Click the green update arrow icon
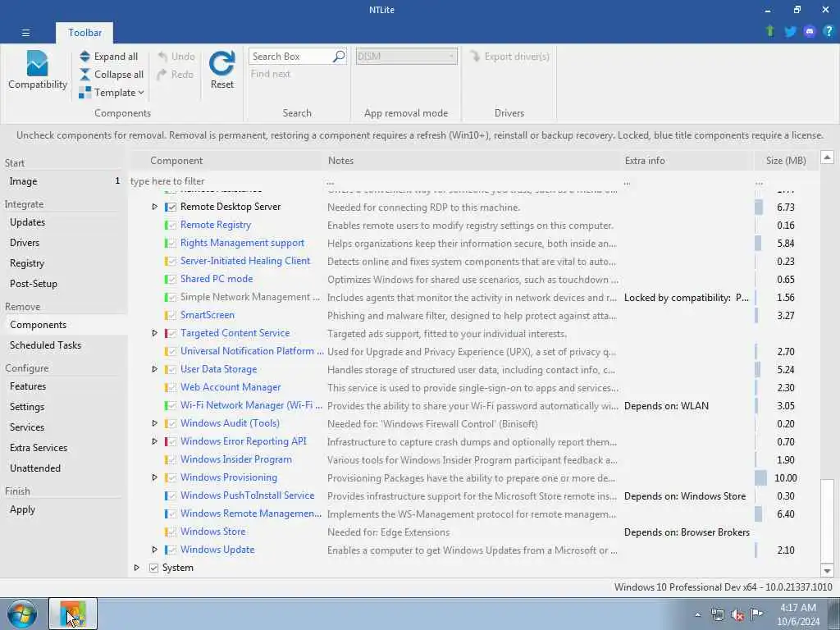This screenshot has width=840, height=630. pyautogui.click(x=770, y=31)
